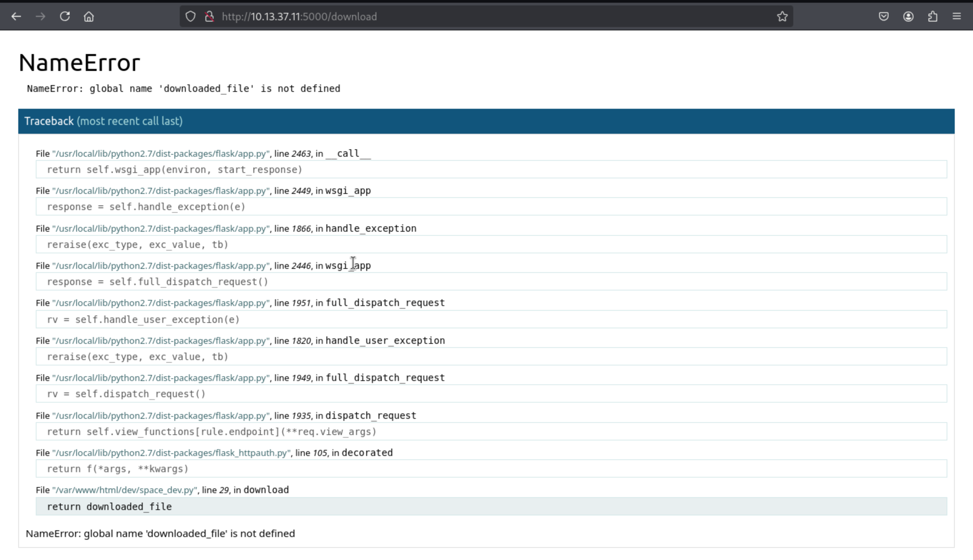Viewport: 973px width, 560px height.
Task: Click the 'download' function name
Action: [266, 490]
